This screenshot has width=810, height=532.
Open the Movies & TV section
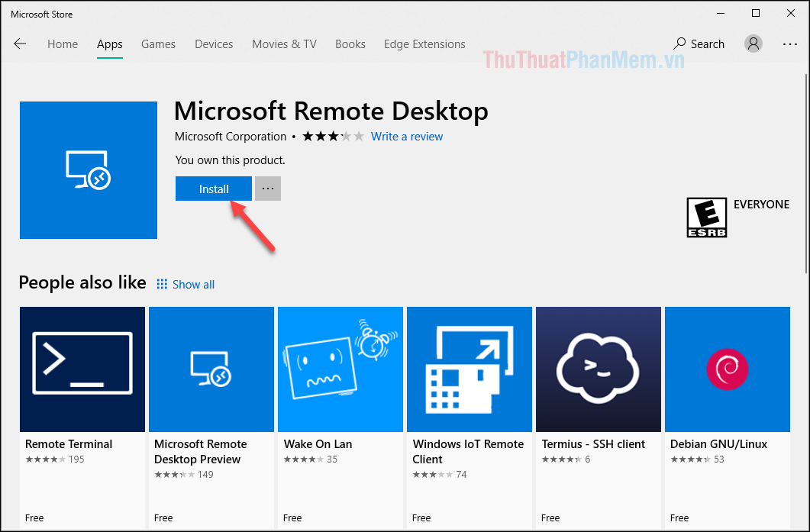(284, 44)
